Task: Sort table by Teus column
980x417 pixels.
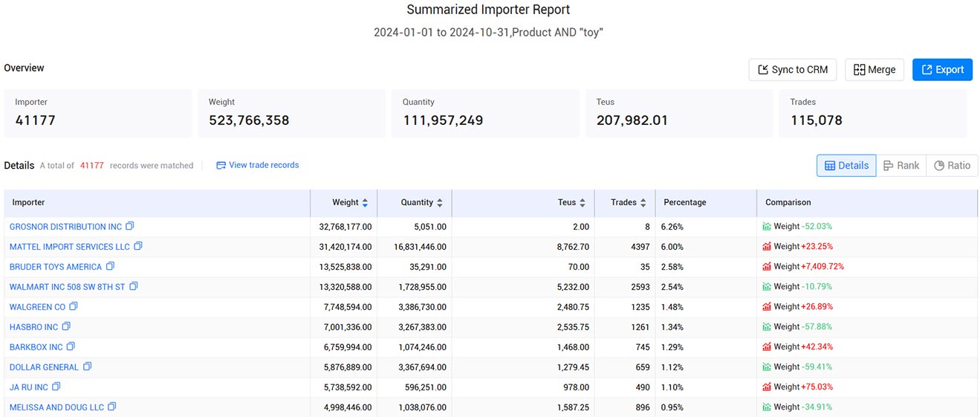Action: pos(583,202)
